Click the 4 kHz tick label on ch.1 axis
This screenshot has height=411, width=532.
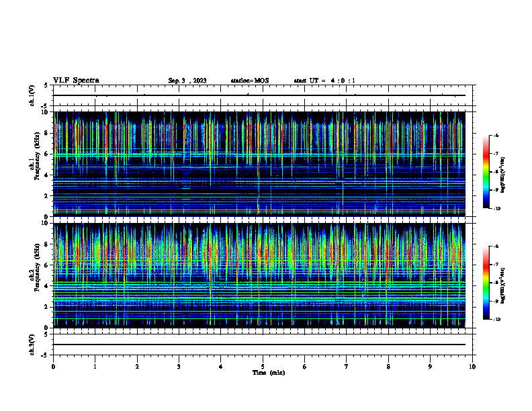[x=46, y=175]
